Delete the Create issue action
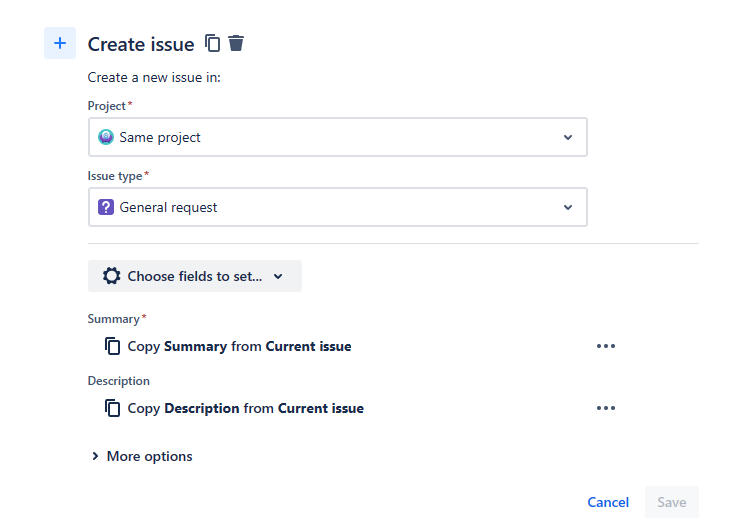 coord(236,43)
